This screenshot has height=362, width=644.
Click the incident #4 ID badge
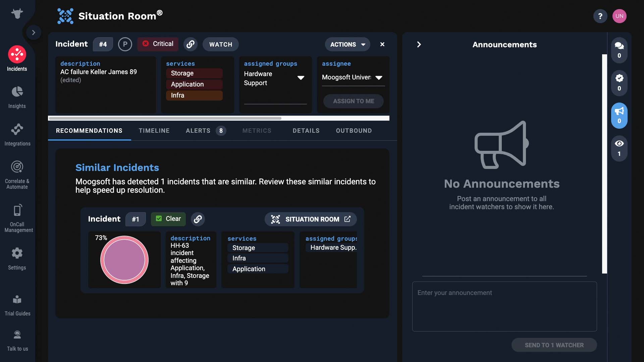click(x=103, y=44)
